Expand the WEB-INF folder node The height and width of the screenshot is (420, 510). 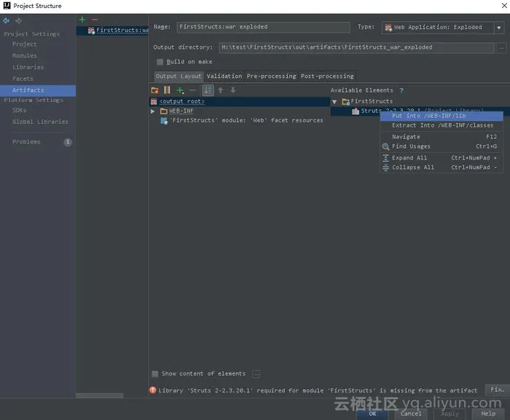coord(152,111)
